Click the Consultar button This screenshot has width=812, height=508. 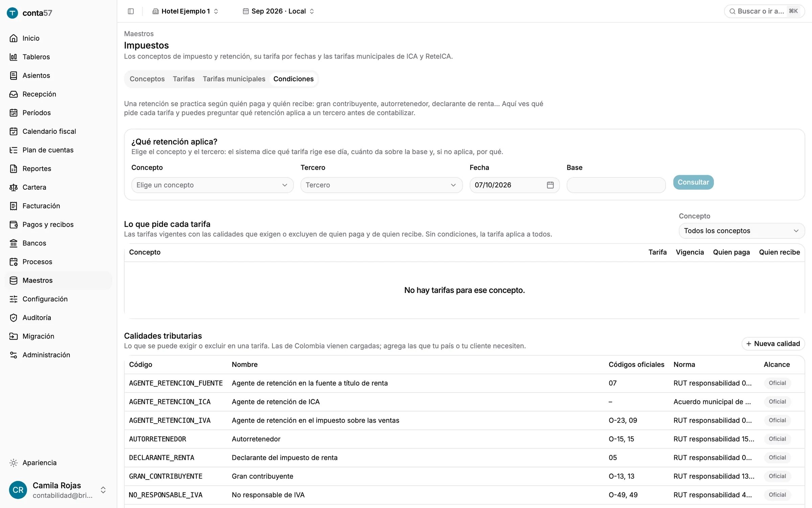coord(693,182)
